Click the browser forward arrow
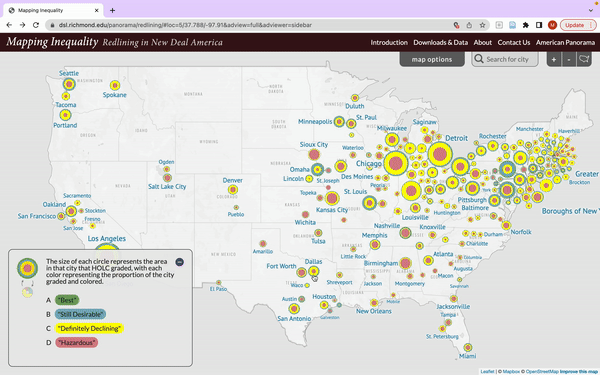Screen dimensions: 600x375 (x=23, y=25)
